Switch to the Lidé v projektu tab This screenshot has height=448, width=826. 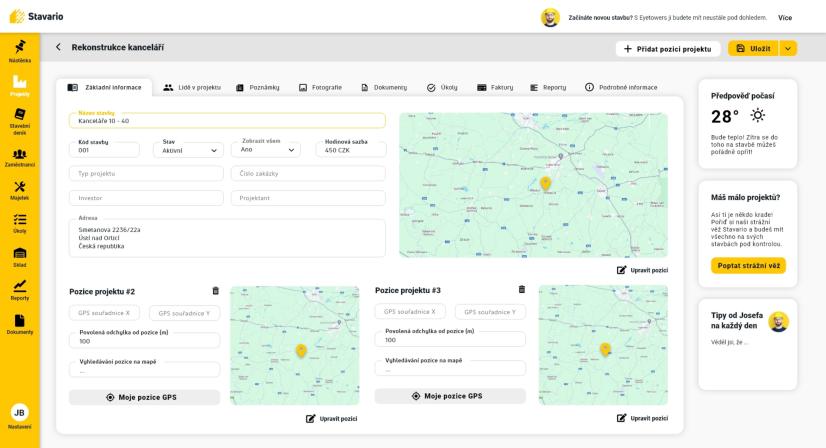(192, 87)
